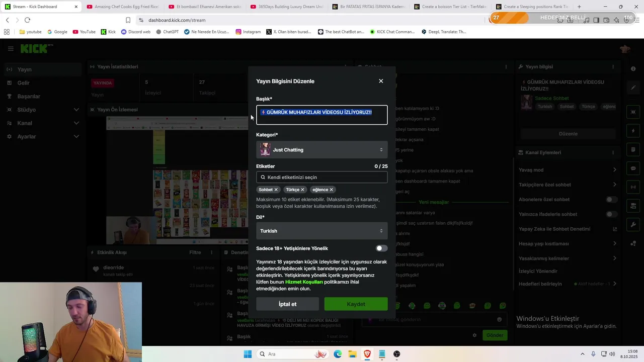Switch to the Et bombası browser tab
The height and width of the screenshot is (362, 644).
point(204,7)
